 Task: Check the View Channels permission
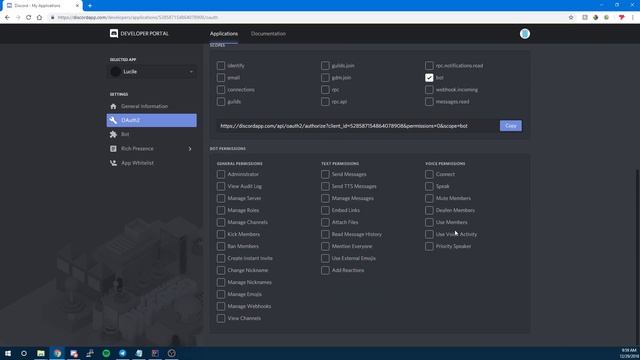(x=221, y=318)
